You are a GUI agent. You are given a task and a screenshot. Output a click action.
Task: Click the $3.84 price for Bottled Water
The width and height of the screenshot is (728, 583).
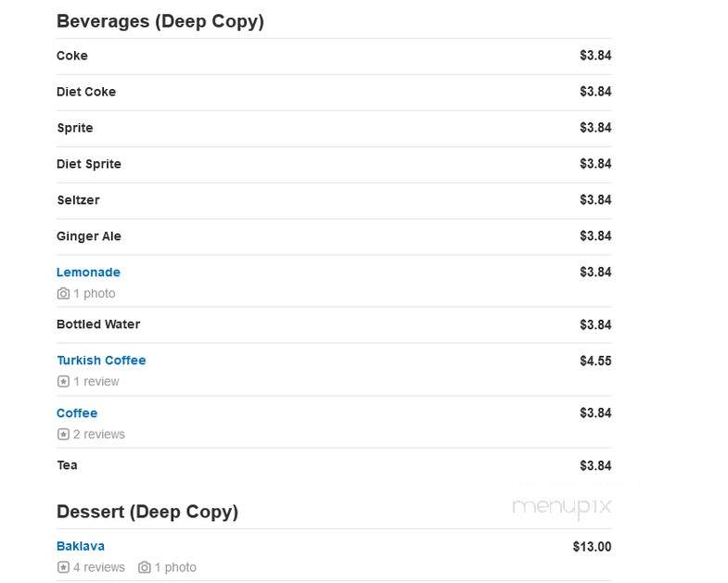[x=595, y=325]
